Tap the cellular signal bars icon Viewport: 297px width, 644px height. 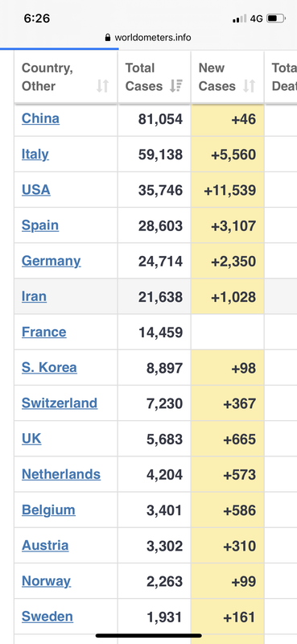240,19
